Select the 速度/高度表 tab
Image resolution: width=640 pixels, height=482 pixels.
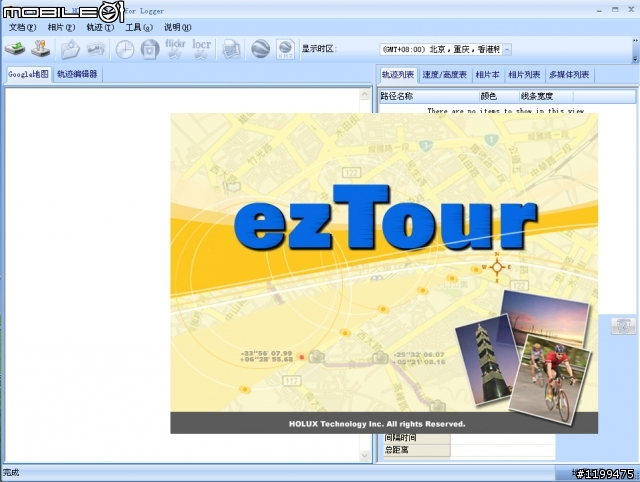pos(444,75)
